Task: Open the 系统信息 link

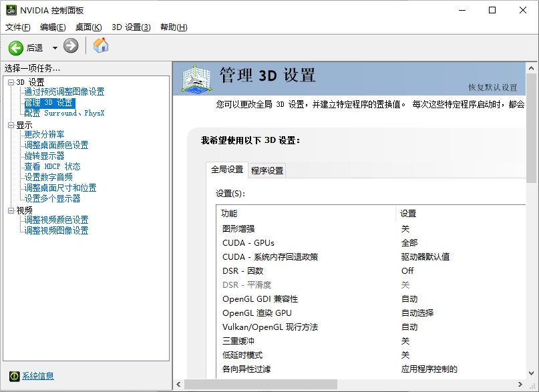Action: tap(38, 376)
